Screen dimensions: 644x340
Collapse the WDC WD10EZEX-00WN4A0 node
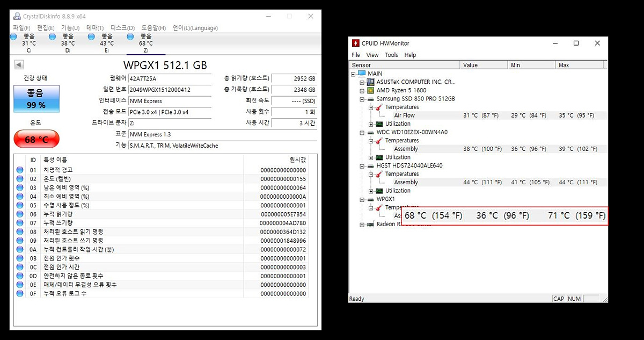(362, 133)
